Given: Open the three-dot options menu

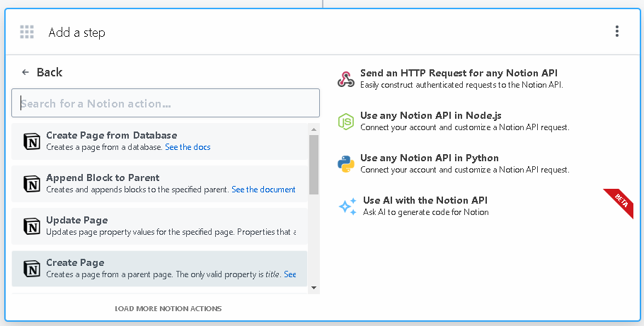Looking at the screenshot, I should tap(617, 31).
